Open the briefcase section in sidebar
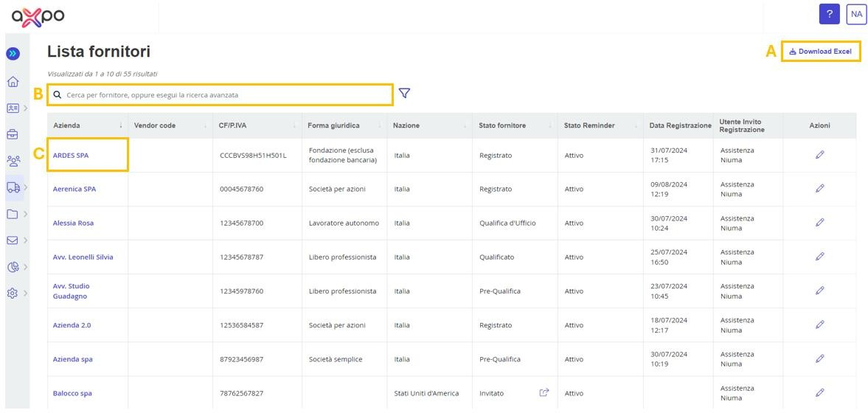The height and width of the screenshot is (413, 868). click(13, 134)
